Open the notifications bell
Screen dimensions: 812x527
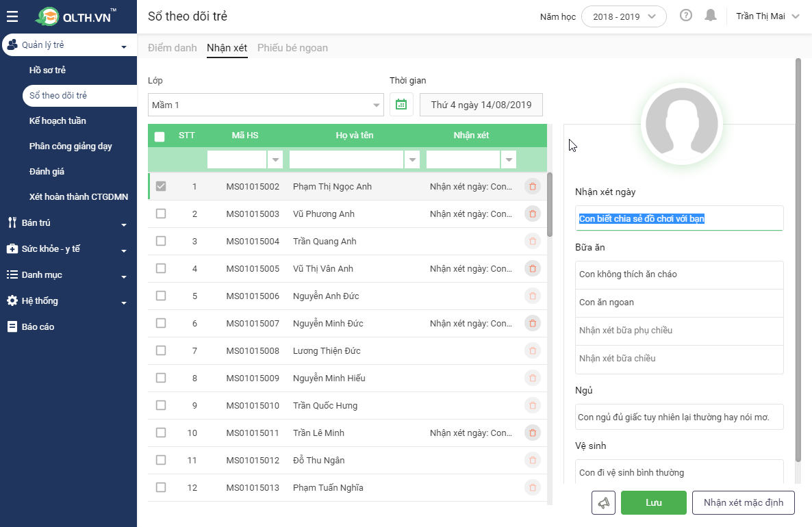(711, 16)
